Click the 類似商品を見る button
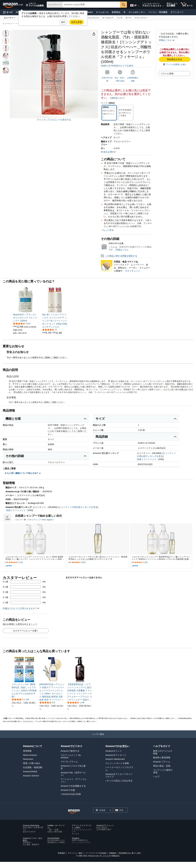The width and height of the screenshot is (196, 868). pos(174,59)
